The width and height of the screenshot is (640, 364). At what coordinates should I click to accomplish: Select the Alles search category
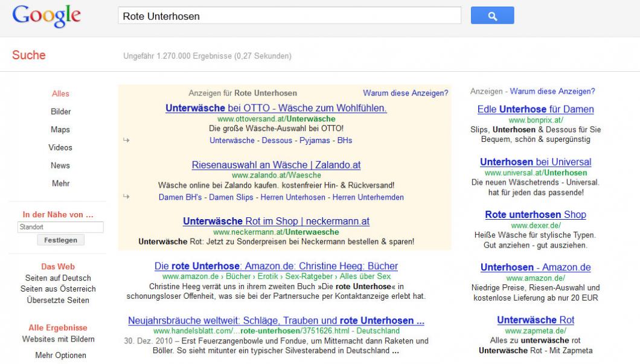[x=60, y=94]
